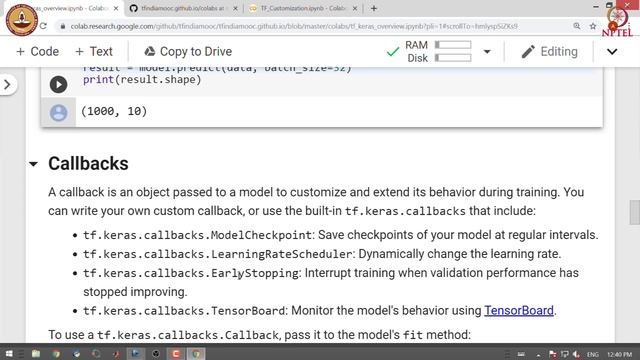Screen dimensions: 640x360
Task: Run the code cell with play button
Action: click(x=58, y=84)
